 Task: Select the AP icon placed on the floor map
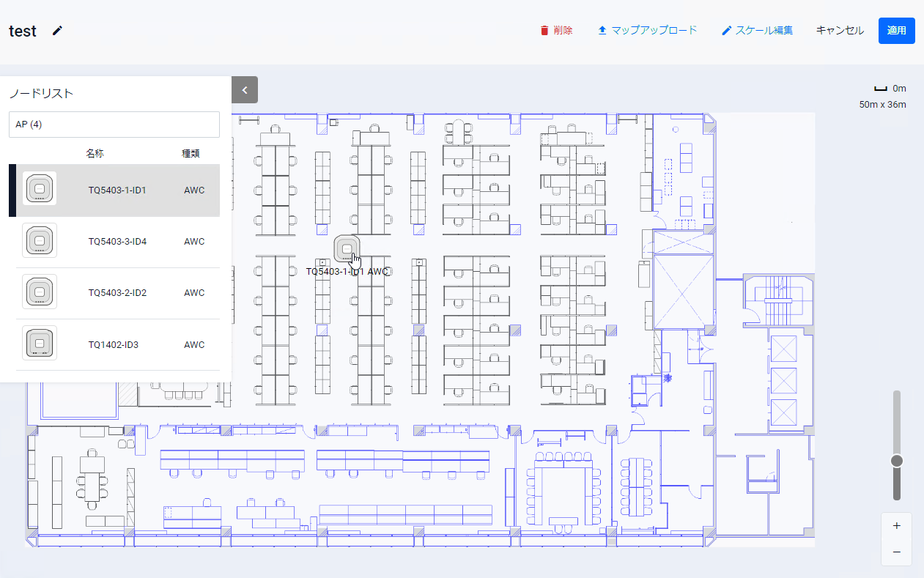click(347, 249)
